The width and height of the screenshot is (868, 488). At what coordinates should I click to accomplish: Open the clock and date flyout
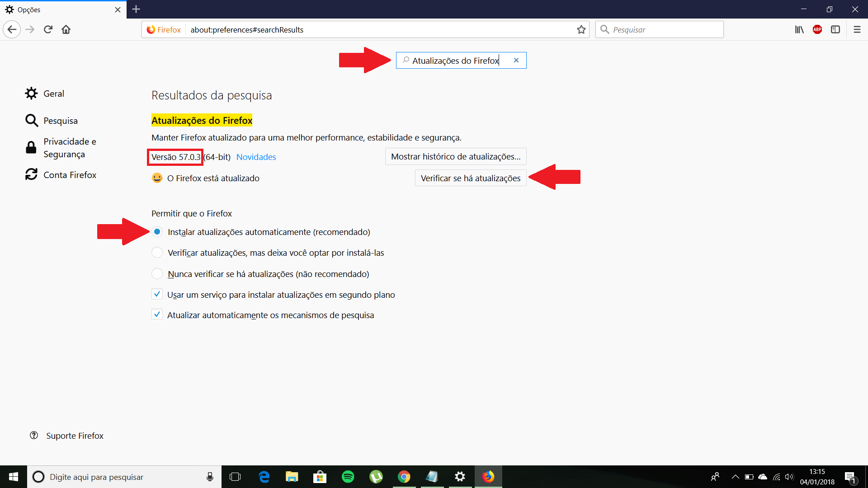817,477
